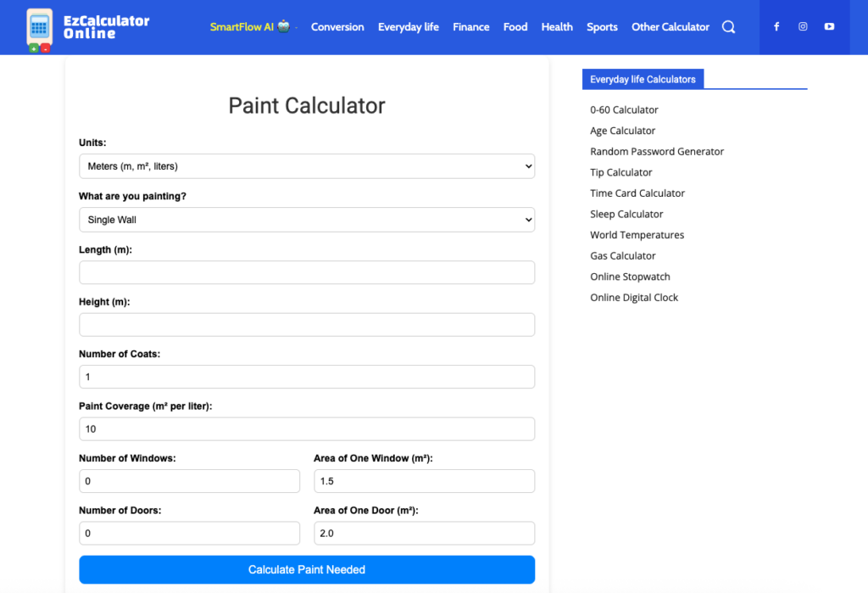This screenshot has width=868, height=593.
Task: Go to the Sleep Calculator
Action: point(626,213)
